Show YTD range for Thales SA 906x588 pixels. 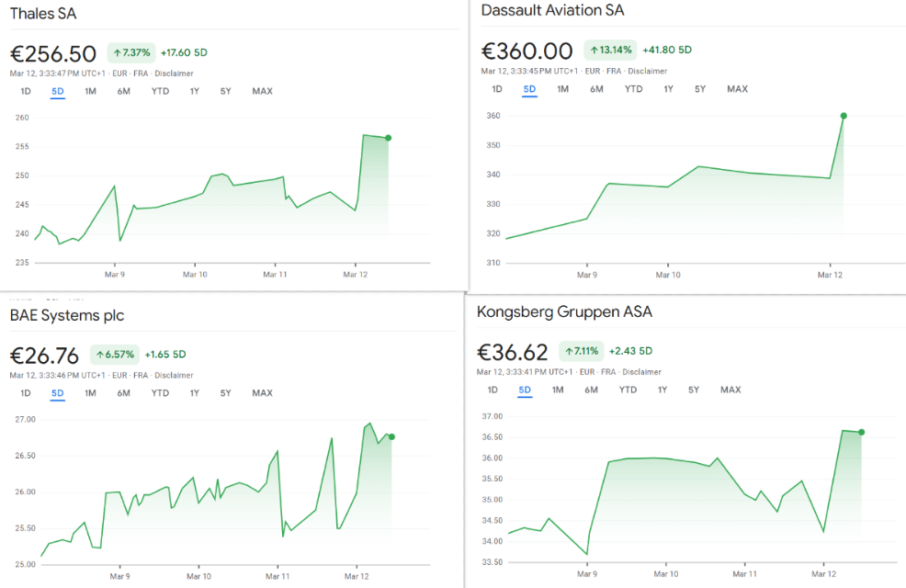coord(161,91)
